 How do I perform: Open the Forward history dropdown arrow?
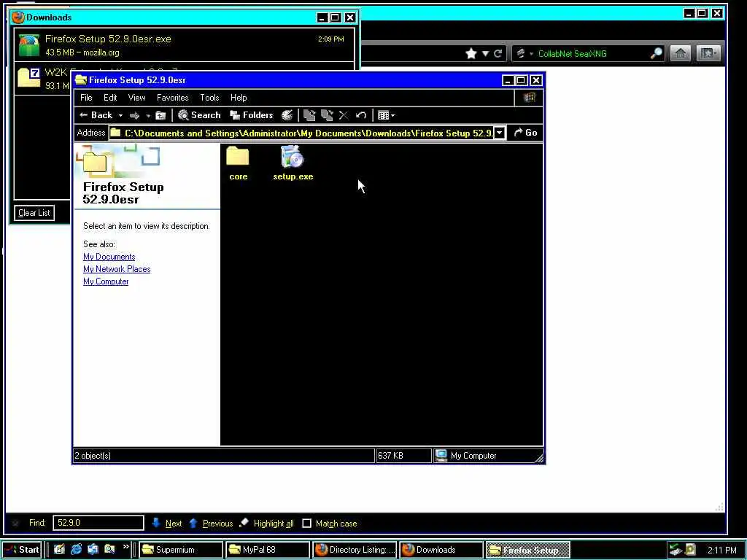(x=148, y=116)
